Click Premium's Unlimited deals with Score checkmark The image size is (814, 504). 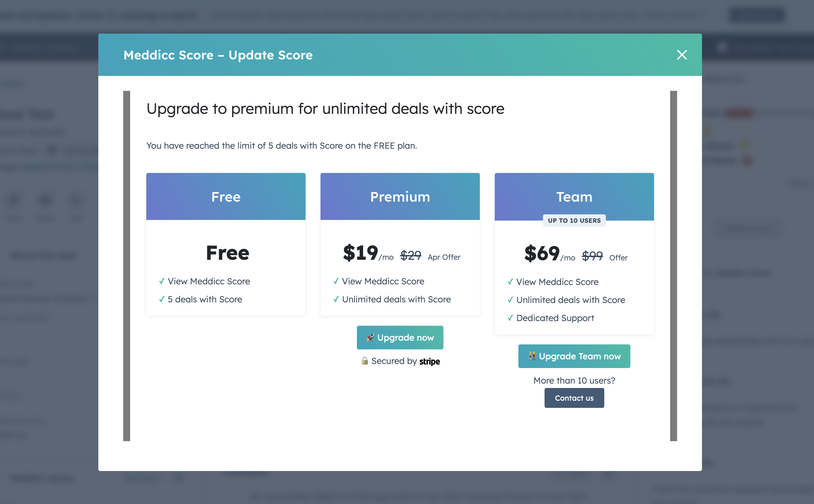point(336,299)
